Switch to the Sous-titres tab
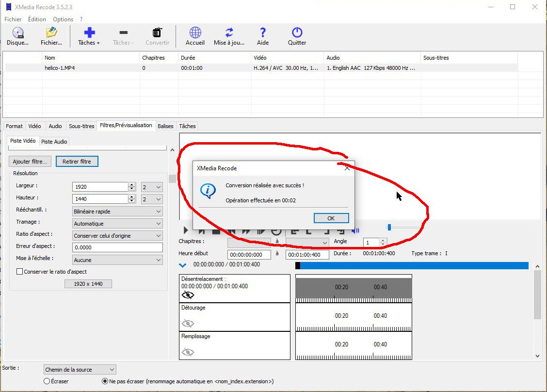This screenshot has width=547, height=392. [81, 126]
